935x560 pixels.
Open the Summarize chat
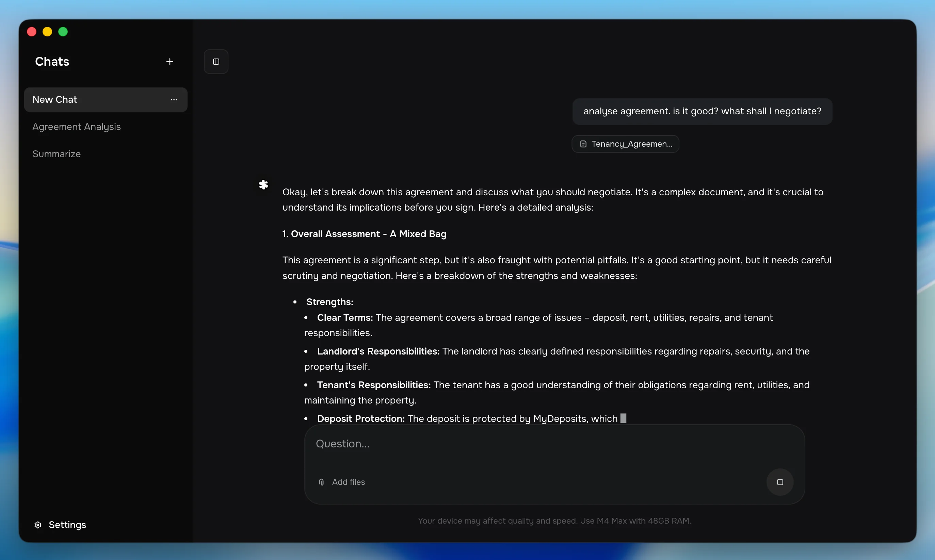click(x=56, y=153)
